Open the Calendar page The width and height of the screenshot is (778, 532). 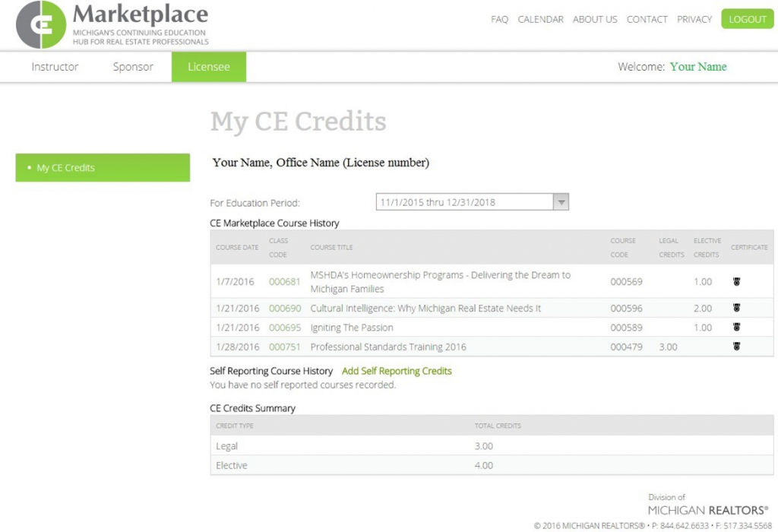tap(540, 19)
